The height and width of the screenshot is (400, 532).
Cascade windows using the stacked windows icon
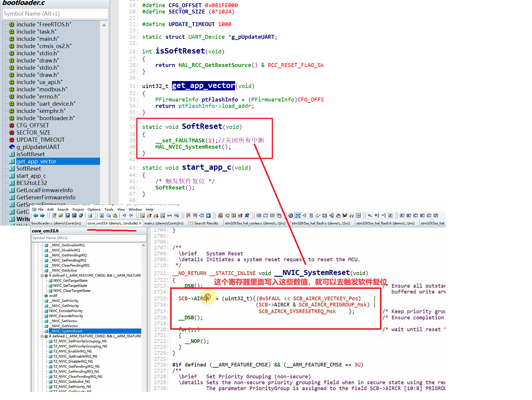pyautogui.click(x=279, y=215)
